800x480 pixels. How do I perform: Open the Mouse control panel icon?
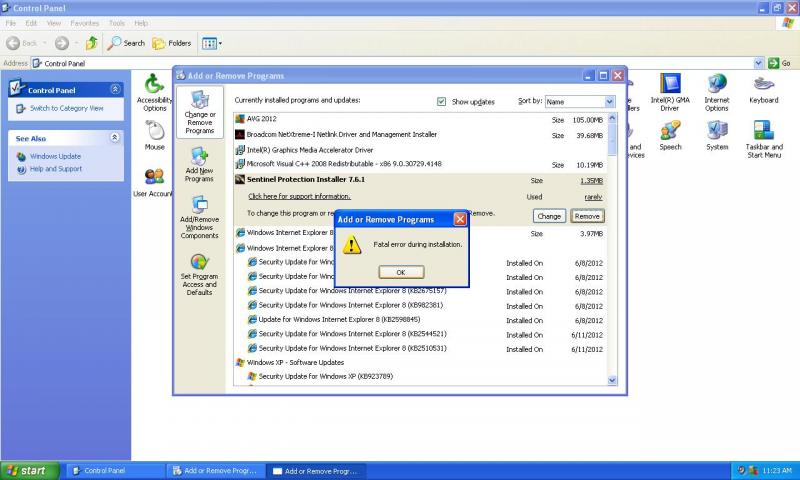pyautogui.click(x=155, y=136)
